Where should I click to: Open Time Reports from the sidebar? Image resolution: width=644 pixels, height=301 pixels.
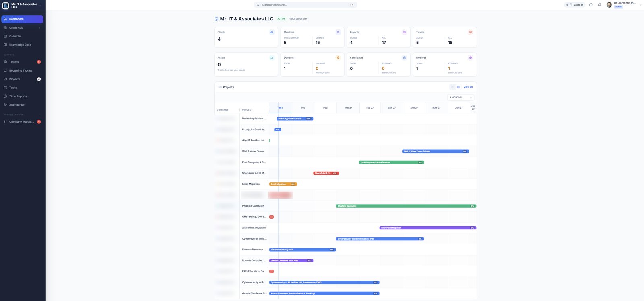[22, 96]
